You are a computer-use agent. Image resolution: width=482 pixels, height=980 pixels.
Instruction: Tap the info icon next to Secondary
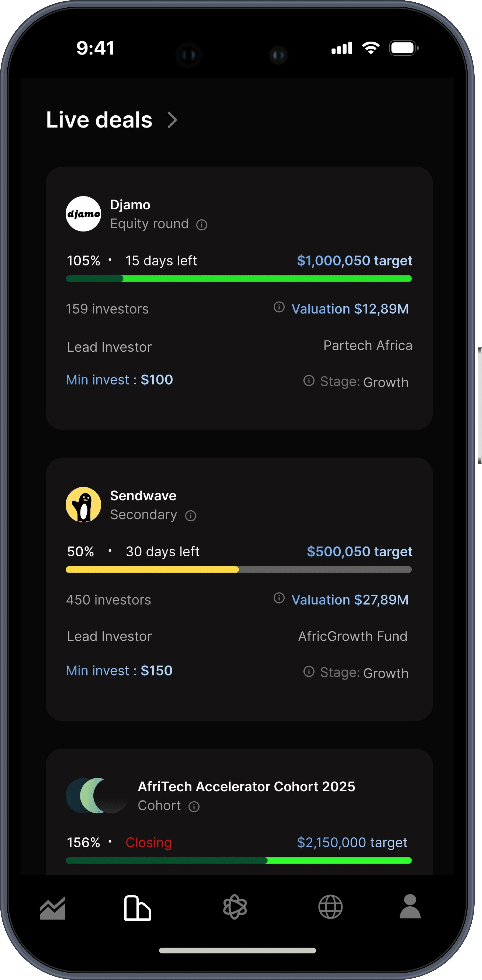(190, 516)
